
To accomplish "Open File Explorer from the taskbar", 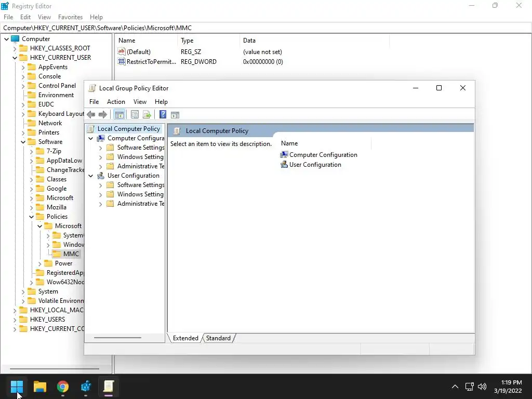I will pyautogui.click(x=40, y=386).
